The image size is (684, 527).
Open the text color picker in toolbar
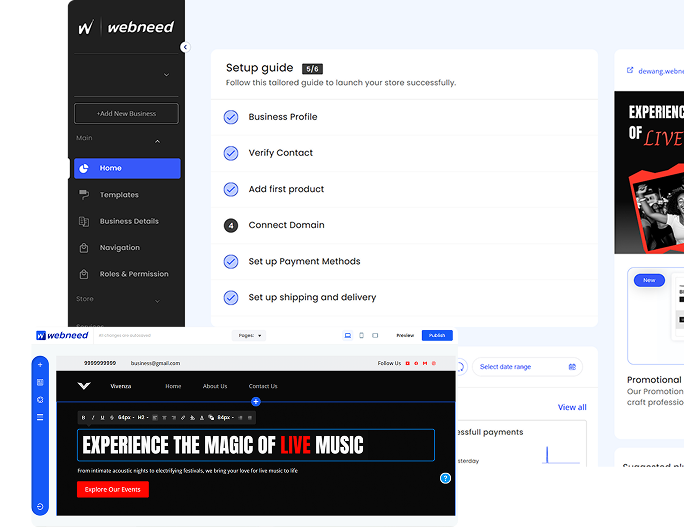point(202,417)
